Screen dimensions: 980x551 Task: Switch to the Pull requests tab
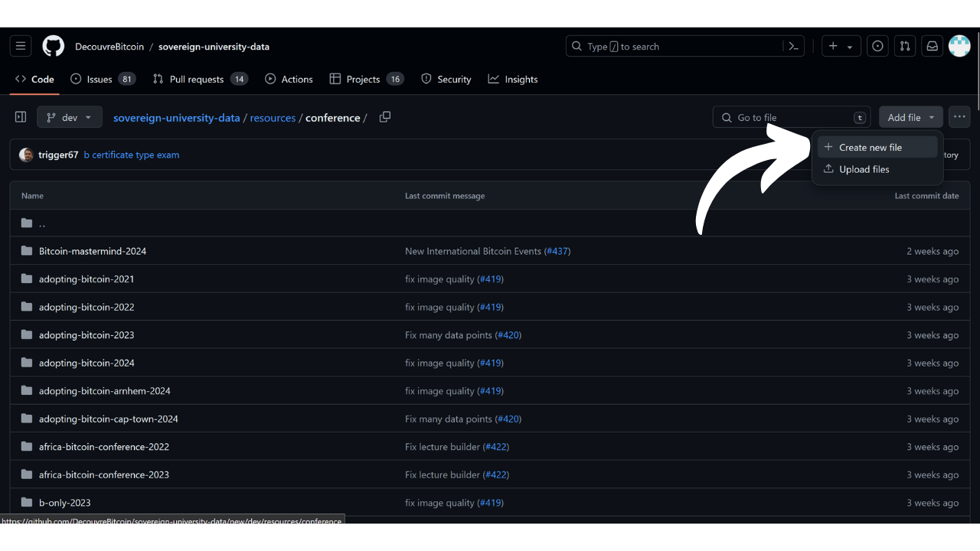click(196, 79)
